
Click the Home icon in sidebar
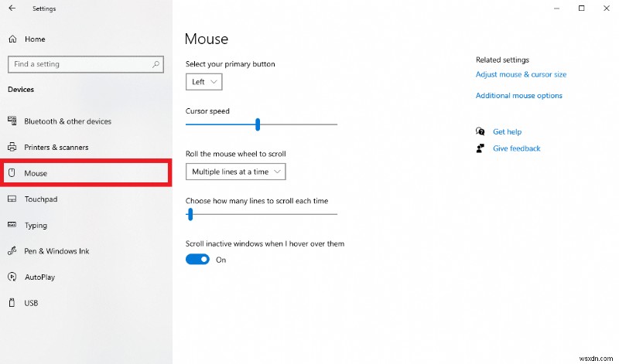[x=12, y=39]
